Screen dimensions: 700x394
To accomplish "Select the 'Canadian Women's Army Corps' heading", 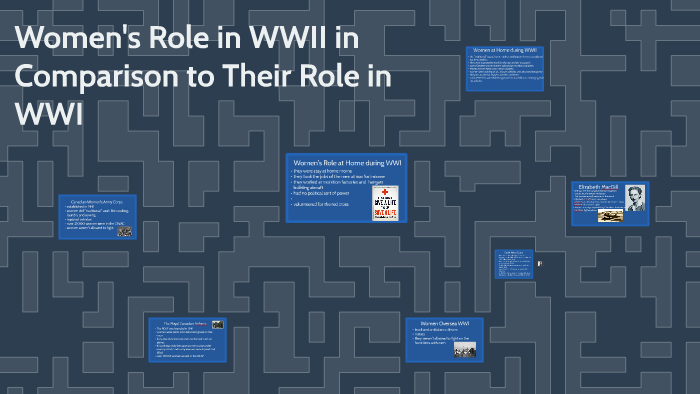I will pyautogui.click(x=97, y=202).
